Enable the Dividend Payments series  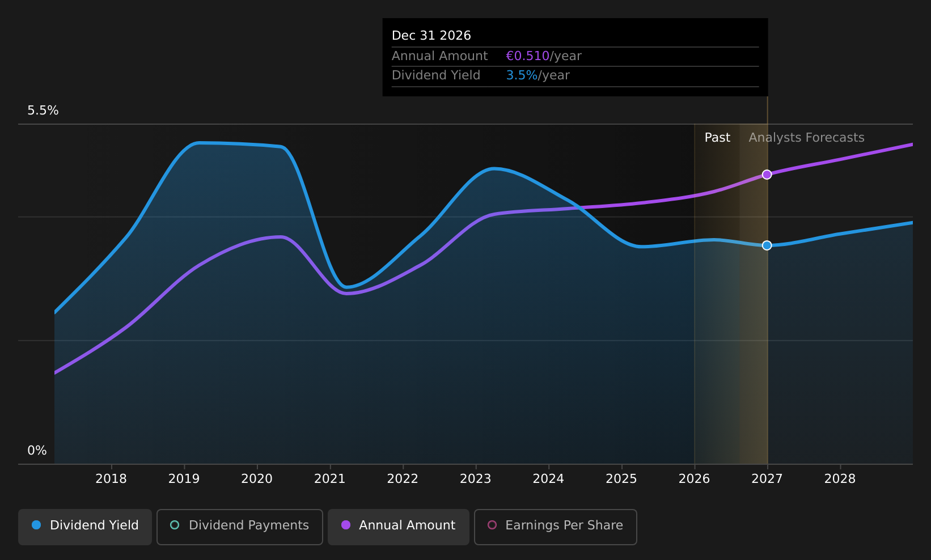[240, 527]
